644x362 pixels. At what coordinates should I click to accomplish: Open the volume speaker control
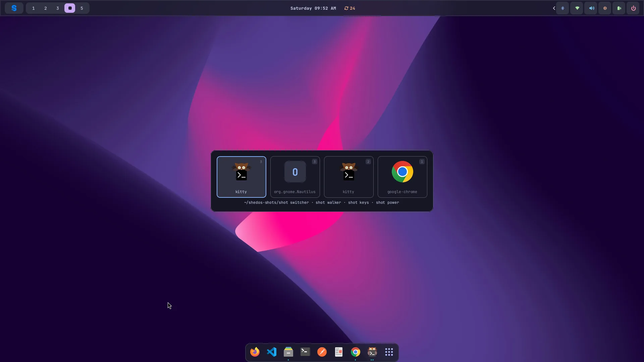(x=591, y=8)
